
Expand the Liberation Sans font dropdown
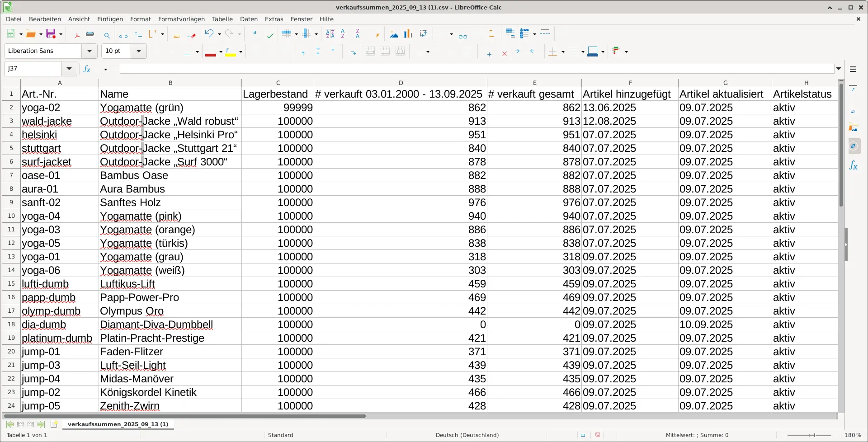(x=90, y=51)
